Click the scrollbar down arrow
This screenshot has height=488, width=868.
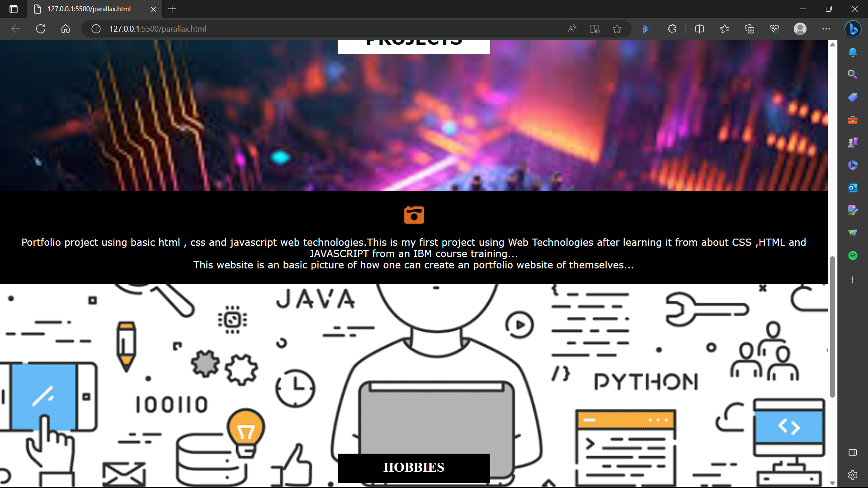[x=832, y=483]
